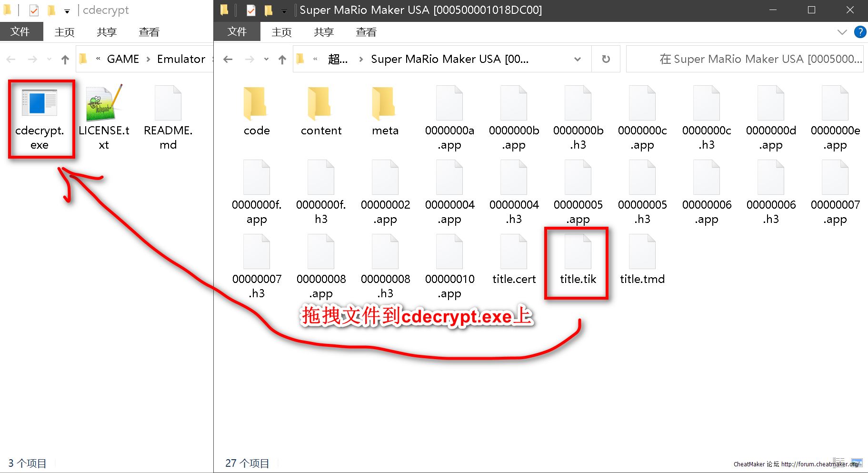Viewport: 868px width, 473px height.
Task: Click the refresh button beside address bar
Action: pos(606,59)
